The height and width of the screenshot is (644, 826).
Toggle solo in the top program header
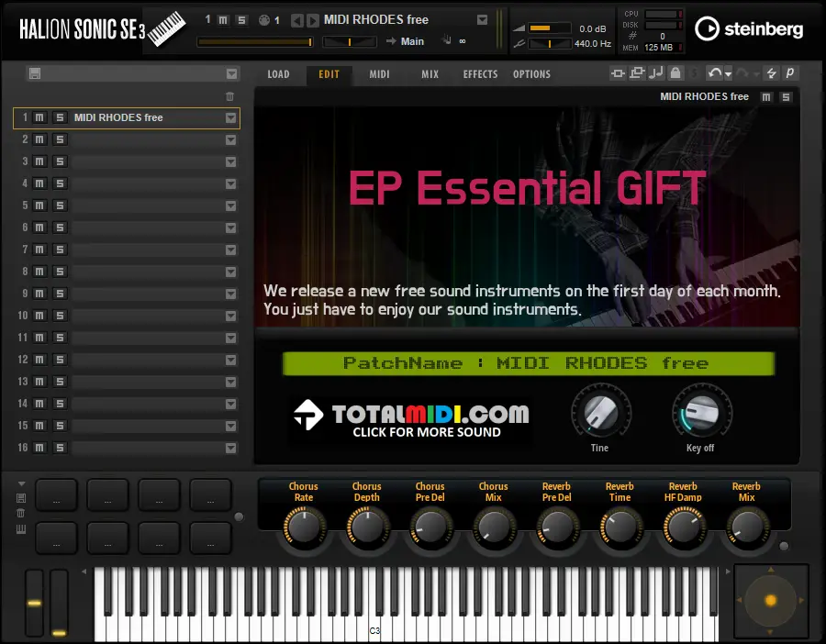[x=241, y=20]
